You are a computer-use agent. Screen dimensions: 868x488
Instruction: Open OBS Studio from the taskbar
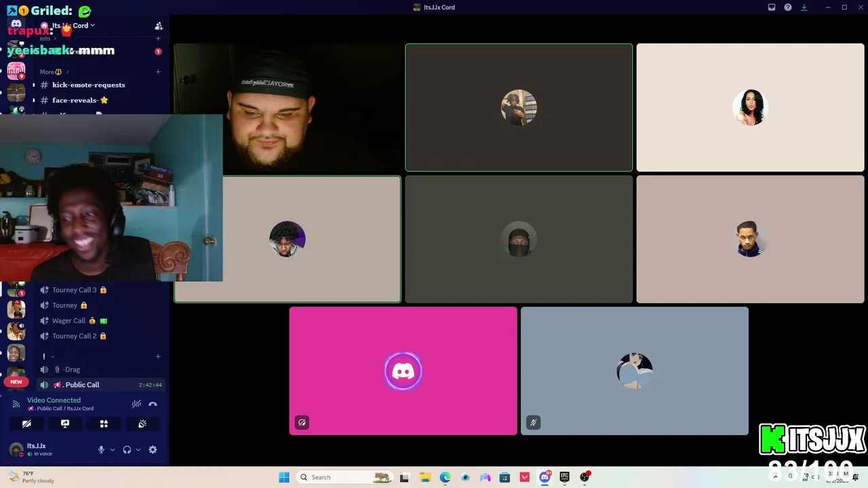[585, 477]
